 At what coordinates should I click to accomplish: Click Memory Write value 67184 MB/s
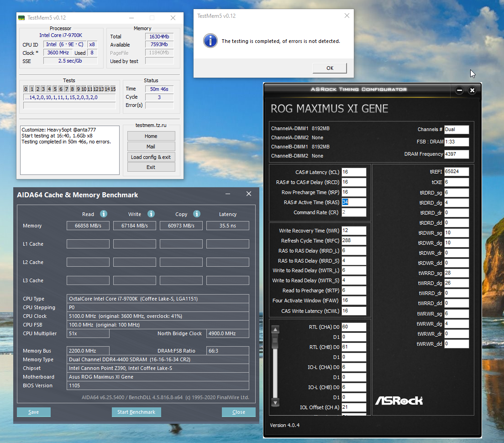click(x=135, y=226)
